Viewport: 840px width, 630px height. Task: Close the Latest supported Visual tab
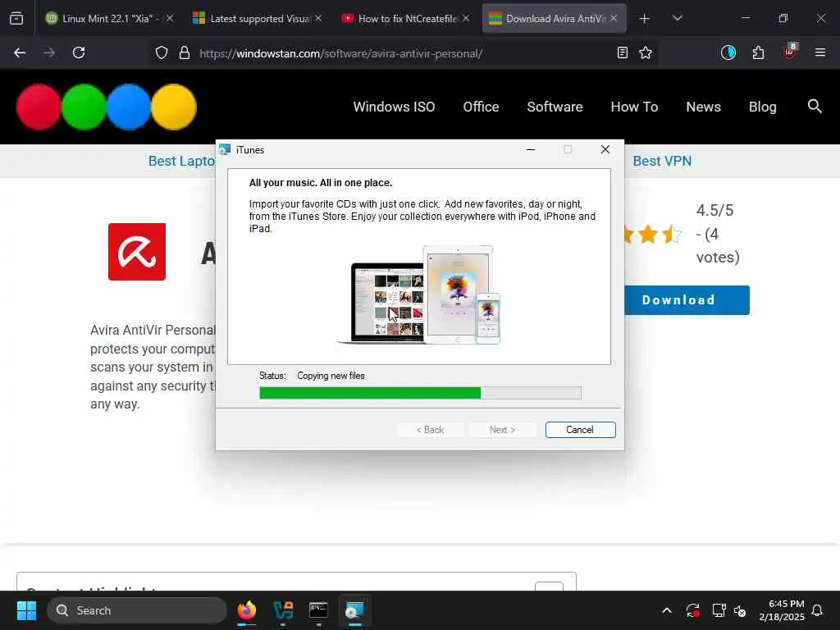[x=318, y=18]
